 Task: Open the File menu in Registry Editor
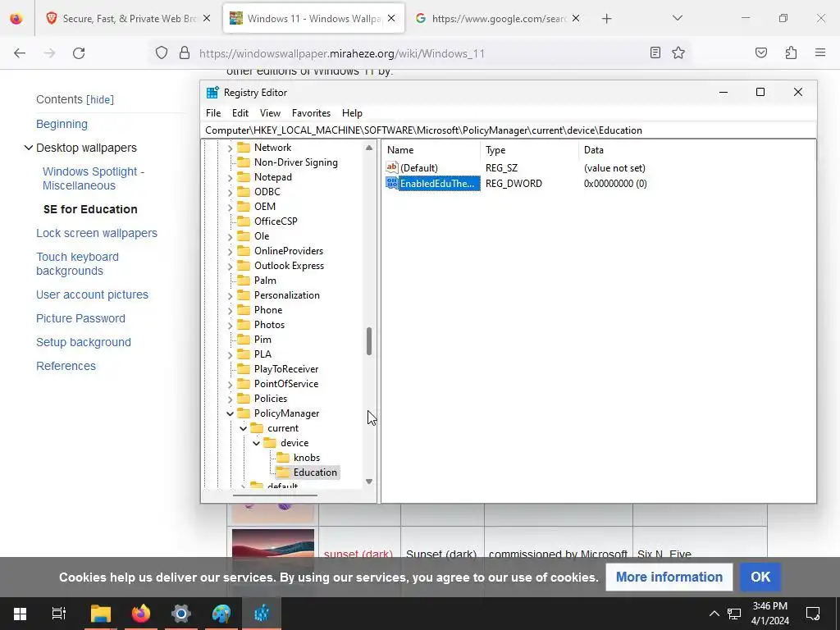[x=213, y=113]
